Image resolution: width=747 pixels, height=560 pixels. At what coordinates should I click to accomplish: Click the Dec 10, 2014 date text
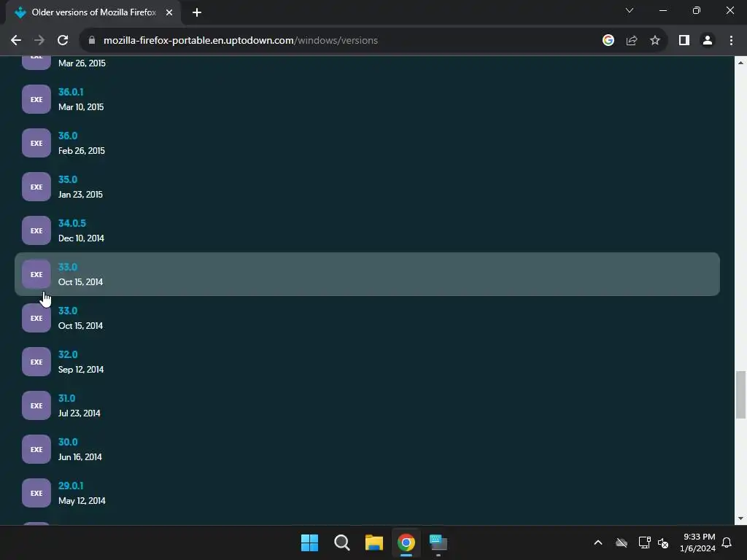pyautogui.click(x=81, y=238)
